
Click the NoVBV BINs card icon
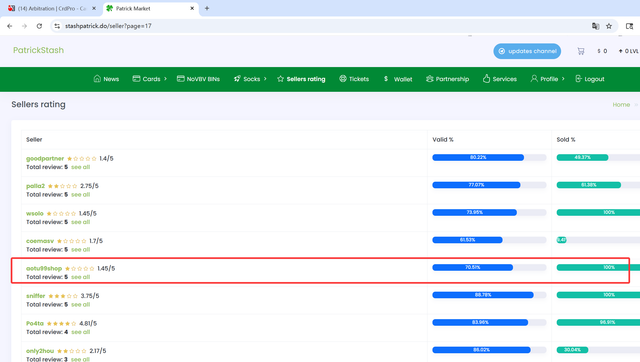pyautogui.click(x=180, y=78)
